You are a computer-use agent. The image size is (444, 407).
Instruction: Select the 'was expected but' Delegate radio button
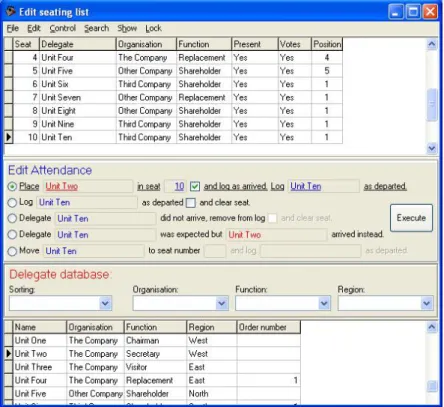pos(12,235)
